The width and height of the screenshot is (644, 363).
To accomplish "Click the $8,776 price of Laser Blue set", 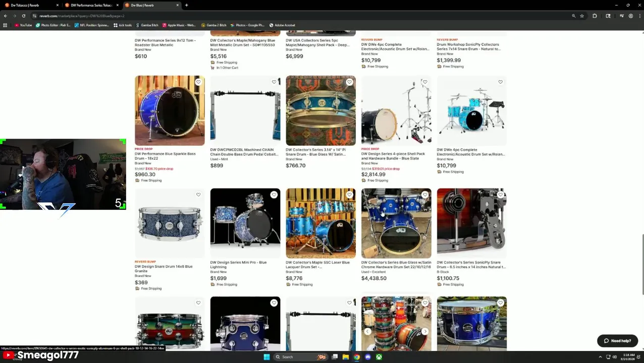I will [294, 278].
